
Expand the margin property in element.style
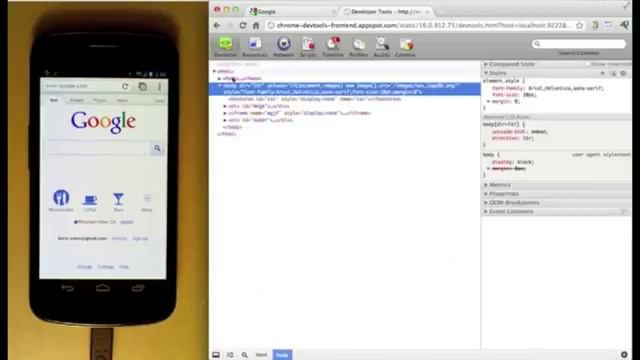tap(489, 101)
